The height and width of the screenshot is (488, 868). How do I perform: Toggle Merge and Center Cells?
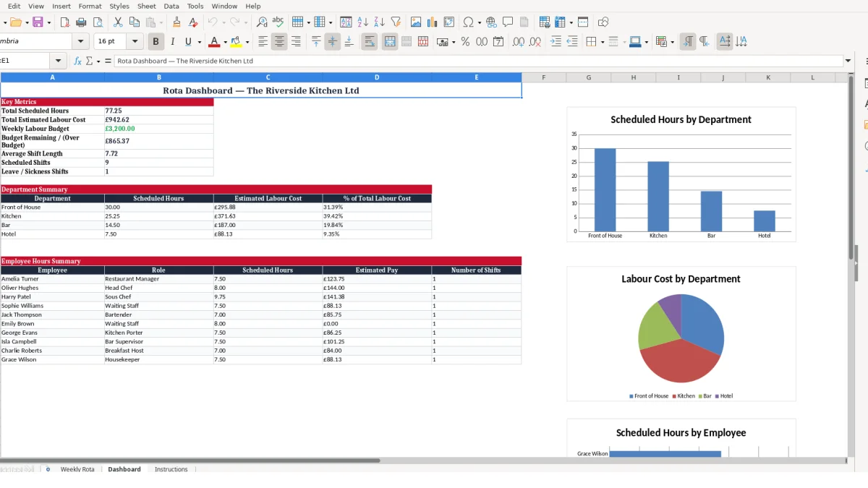tap(390, 42)
